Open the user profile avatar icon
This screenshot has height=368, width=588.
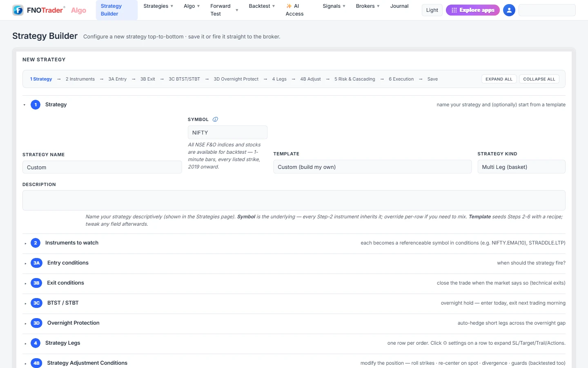click(509, 10)
